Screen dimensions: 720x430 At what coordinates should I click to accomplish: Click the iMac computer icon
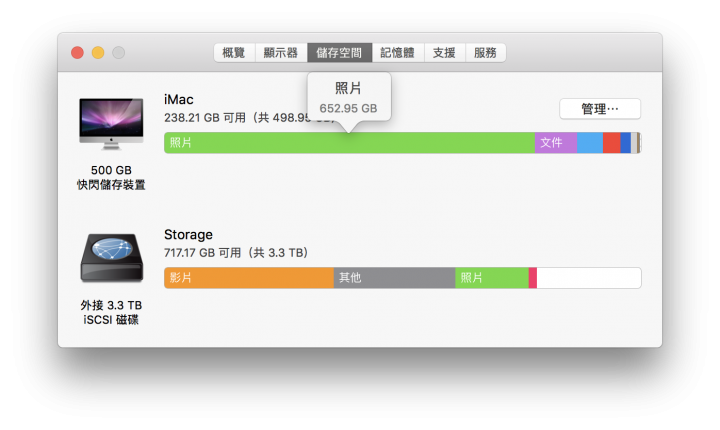tap(111, 124)
